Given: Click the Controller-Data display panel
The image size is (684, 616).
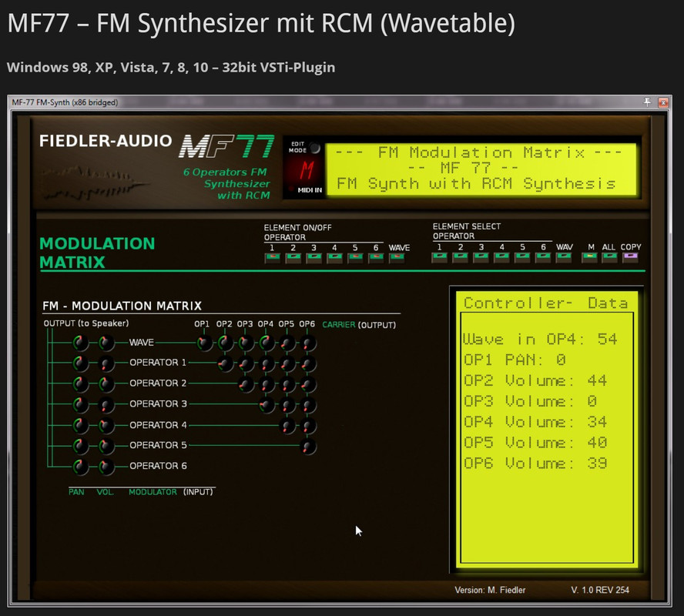Looking at the screenshot, I should point(547,429).
